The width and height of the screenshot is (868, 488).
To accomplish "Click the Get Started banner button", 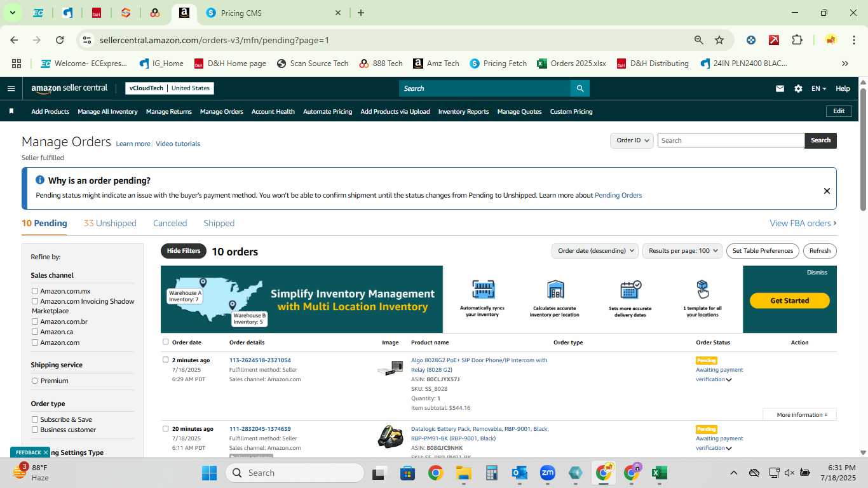I will (x=790, y=301).
